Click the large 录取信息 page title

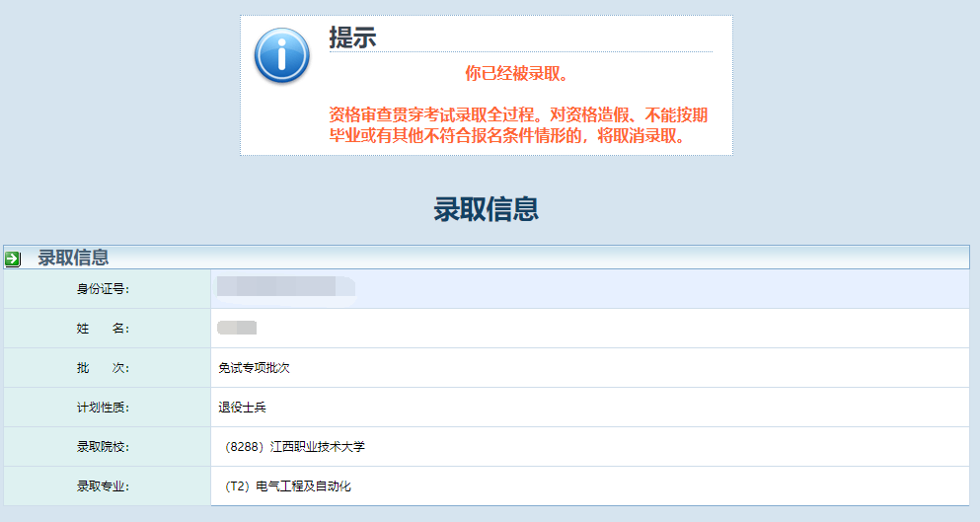[486, 209]
